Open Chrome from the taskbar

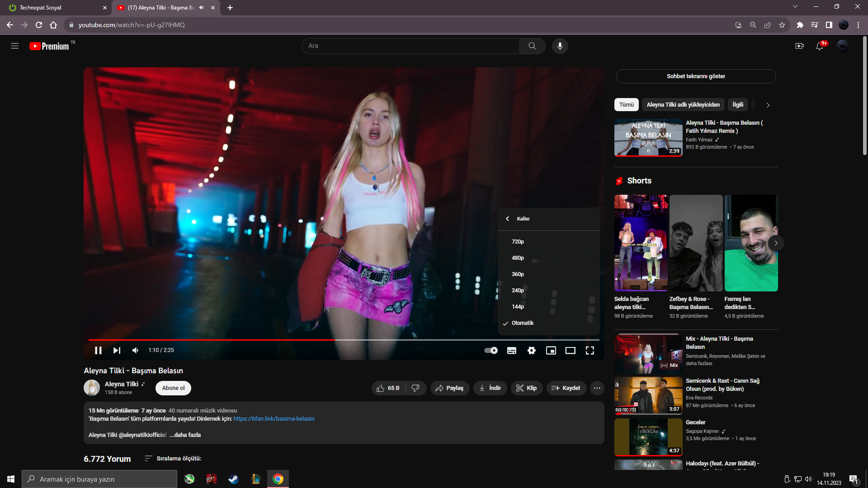278,479
